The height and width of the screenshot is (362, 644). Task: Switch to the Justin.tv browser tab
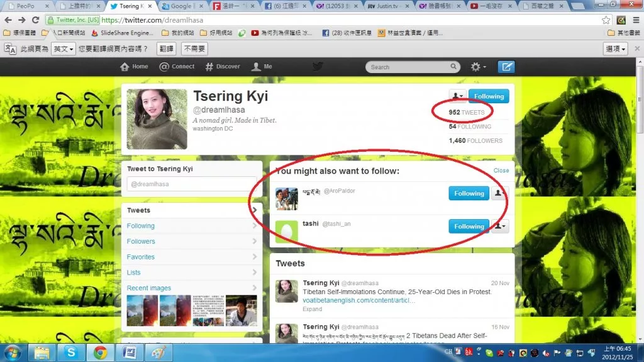point(387,6)
